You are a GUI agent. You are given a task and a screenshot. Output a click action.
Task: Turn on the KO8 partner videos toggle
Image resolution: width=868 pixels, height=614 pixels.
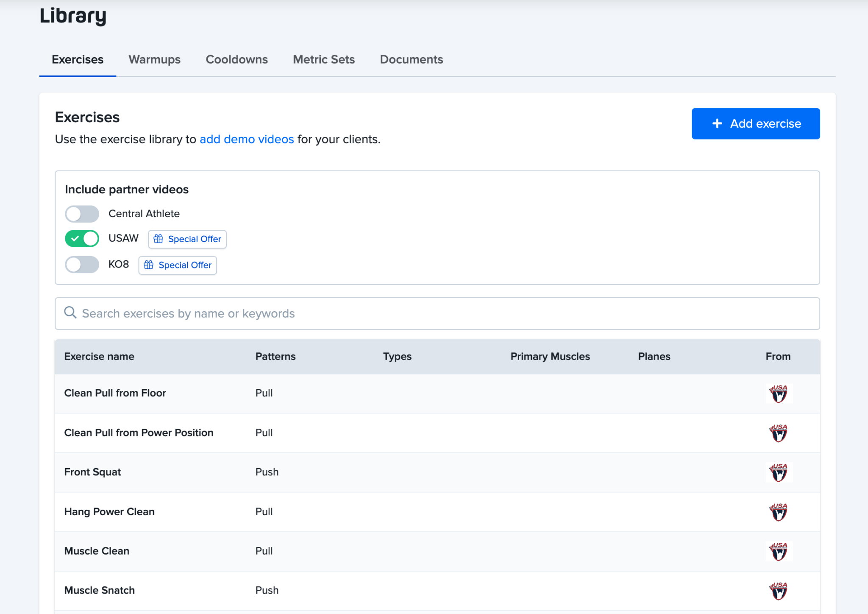tap(82, 265)
